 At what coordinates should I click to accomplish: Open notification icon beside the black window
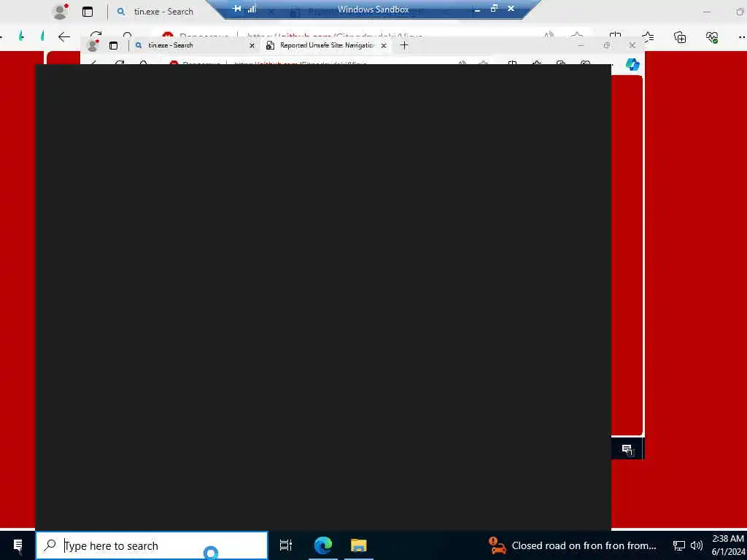point(627,449)
